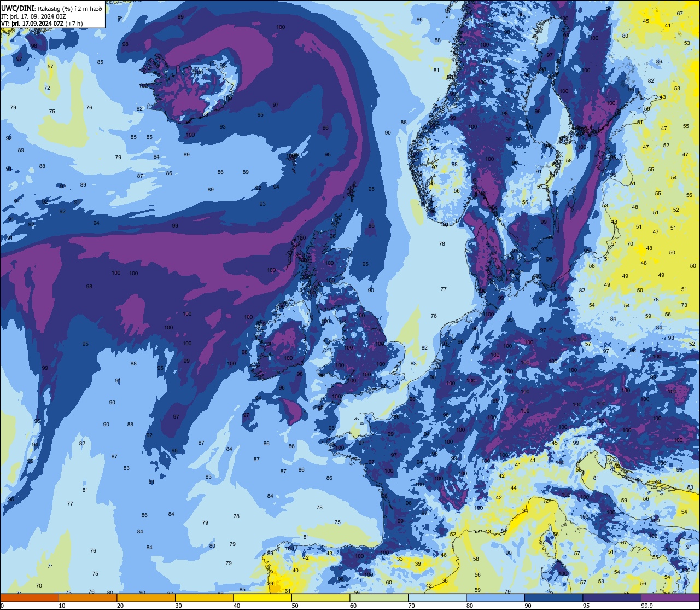Click the 60–70% yellow-green legend swatch
This screenshot has width=700, height=610.
pyautogui.click(x=379, y=598)
